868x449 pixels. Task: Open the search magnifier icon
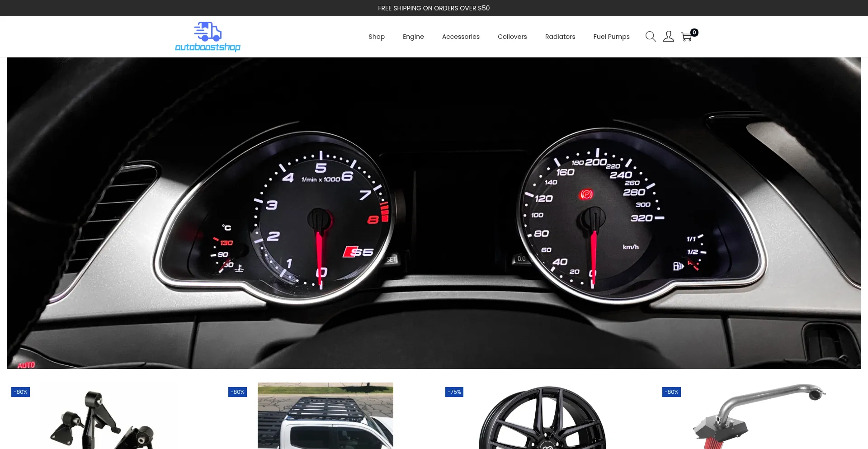pos(651,37)
